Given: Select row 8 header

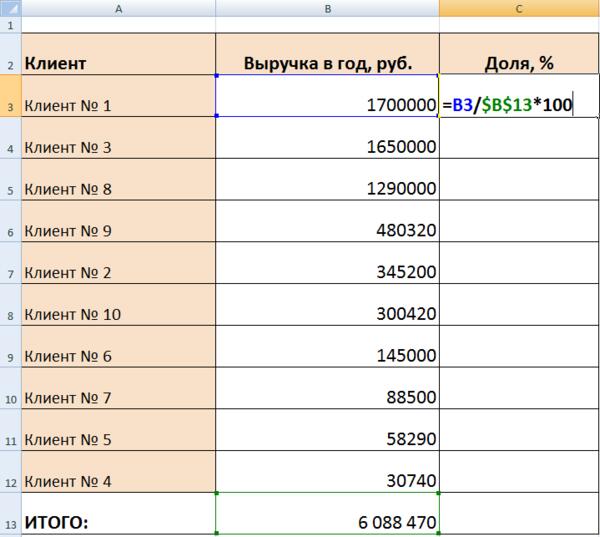Looking at the screenshot, I should coord(10,305).
